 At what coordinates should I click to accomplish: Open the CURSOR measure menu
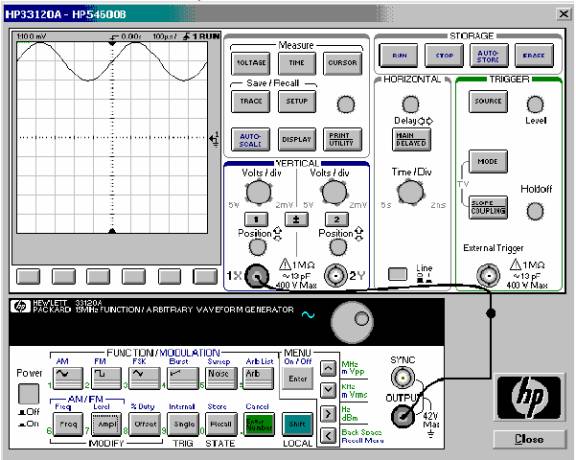pos(342,63)
